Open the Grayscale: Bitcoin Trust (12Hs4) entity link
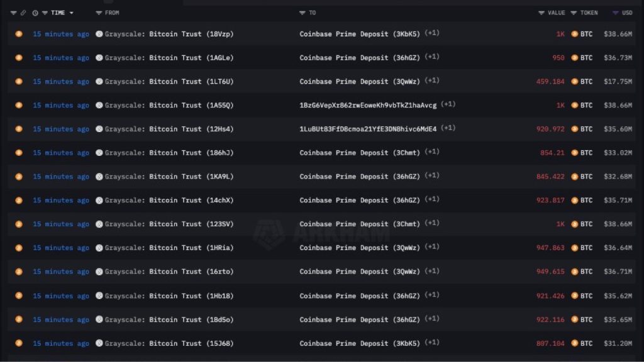This screenshot has height=362, width=644. pyautogui.click(x=169, y=129)
